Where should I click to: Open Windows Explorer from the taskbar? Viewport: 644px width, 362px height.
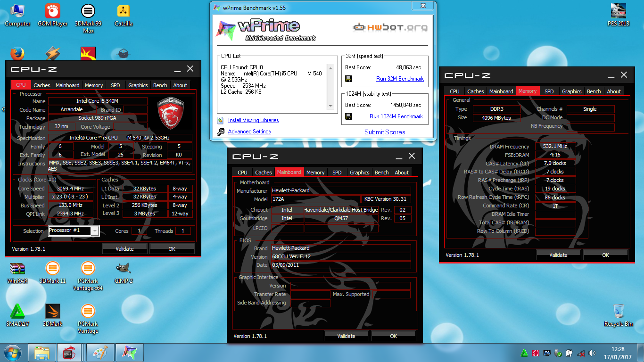tap(42, 353)
